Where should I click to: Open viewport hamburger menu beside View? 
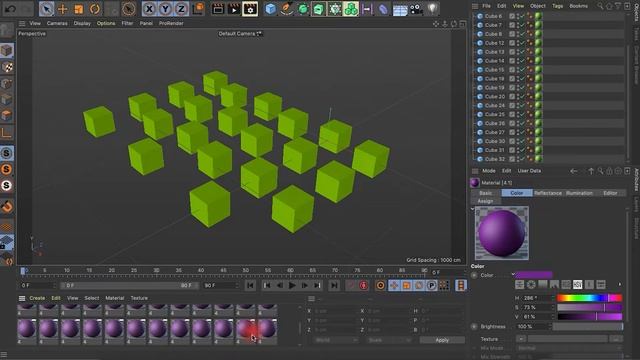click(x=22, y=24)
